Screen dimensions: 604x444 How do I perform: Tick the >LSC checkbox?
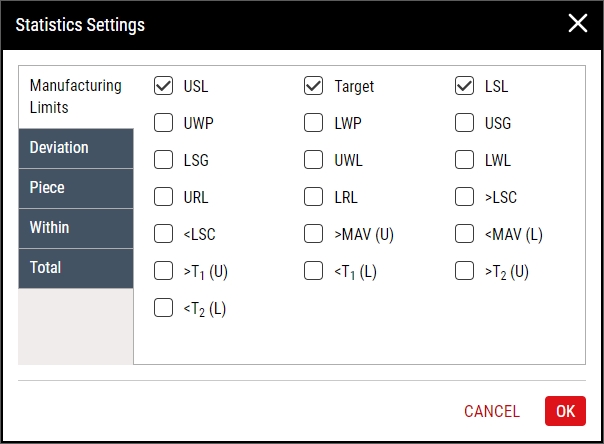point(464,196)
